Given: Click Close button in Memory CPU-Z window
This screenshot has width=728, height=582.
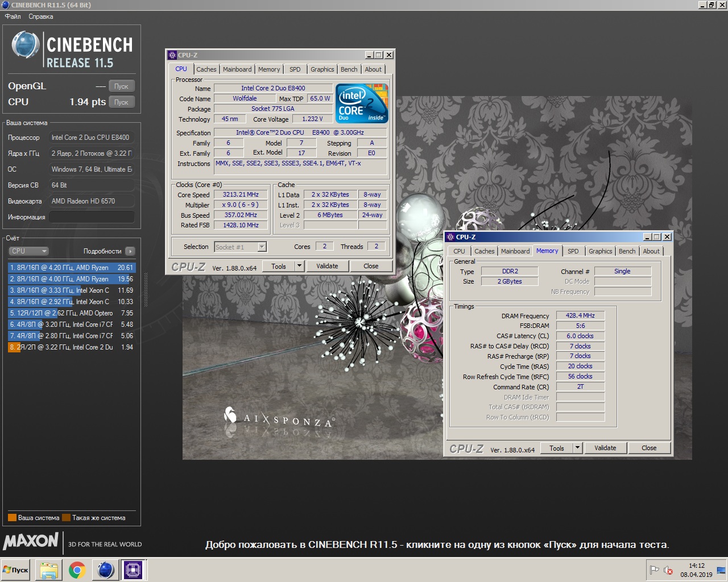Looking at the screenshot, I should point(649,448).
